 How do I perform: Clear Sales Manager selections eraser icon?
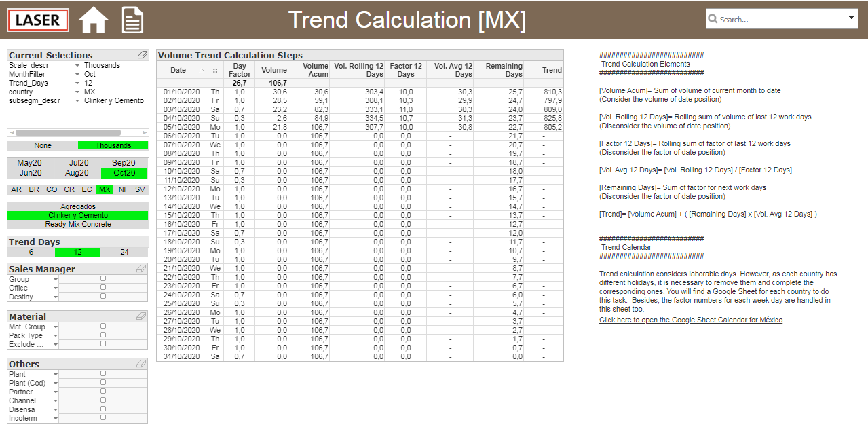(141, 269)
